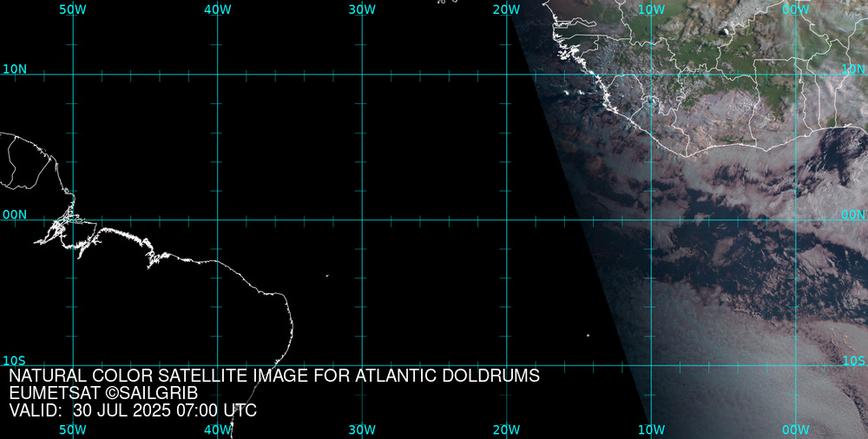The height and width of the screenshot is (439, 868).
Task: Select the 50W longitude label along the bottom edge
Action: [x=73, y=429]
